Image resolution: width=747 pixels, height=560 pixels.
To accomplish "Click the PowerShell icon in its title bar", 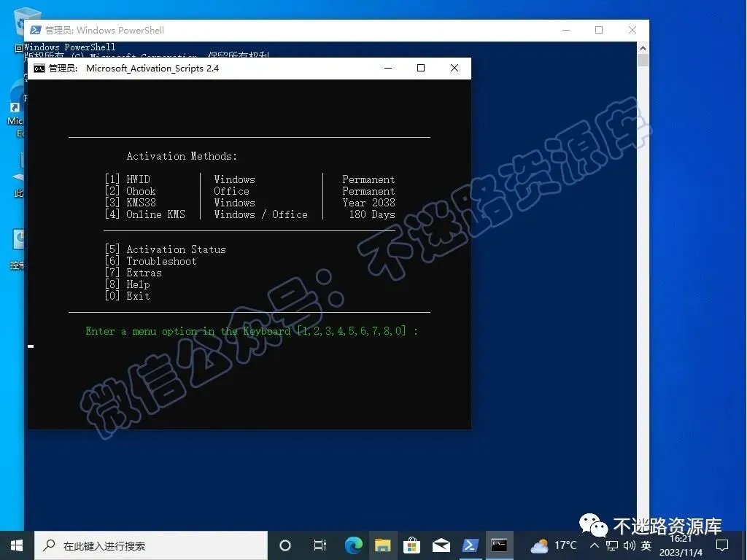I will [x=35, y=30].
